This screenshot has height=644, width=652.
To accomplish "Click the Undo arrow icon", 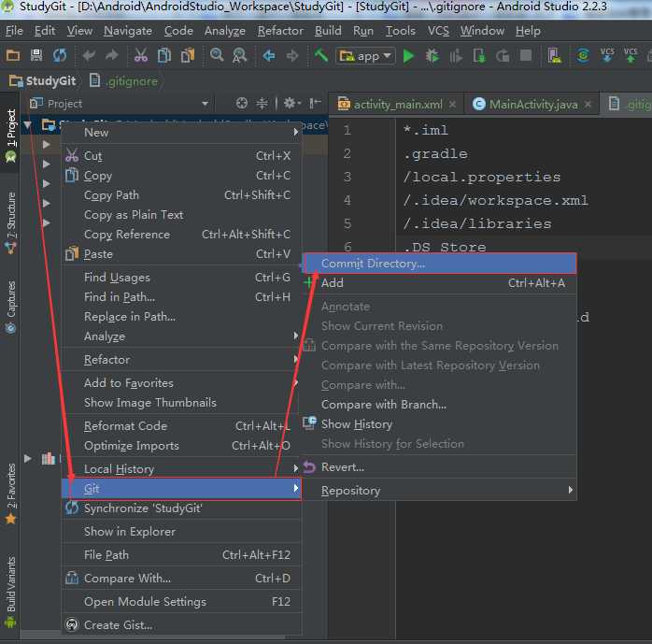I will pos(89,55).
